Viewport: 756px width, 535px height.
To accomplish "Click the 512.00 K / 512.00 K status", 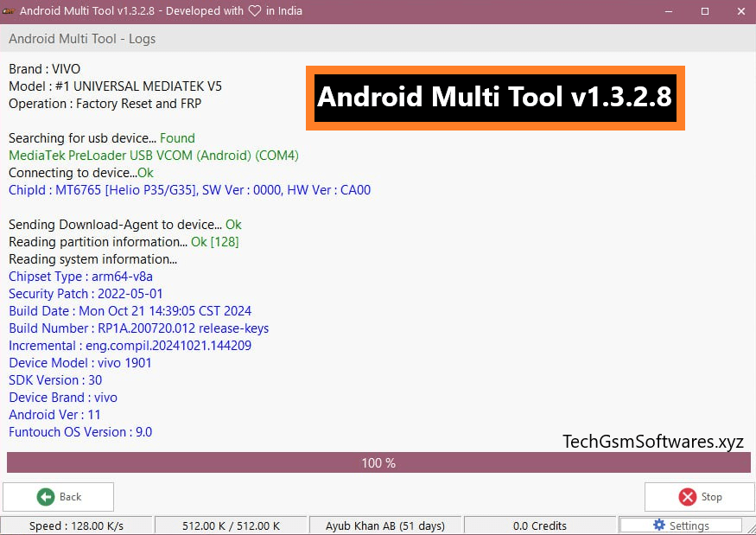I will click(x=231, y=525).
